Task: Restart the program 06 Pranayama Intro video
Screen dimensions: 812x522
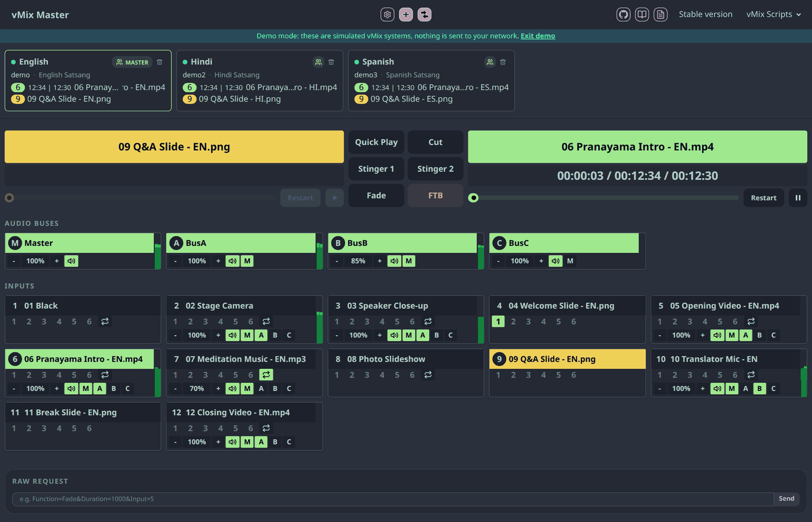Action: click(764, 198)
